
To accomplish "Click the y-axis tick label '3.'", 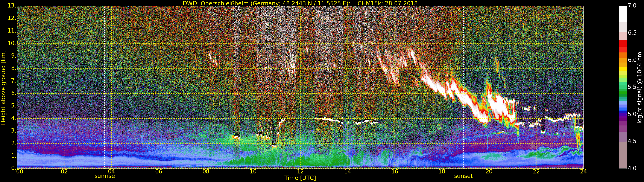I will pyautogui.click(x=13, y=131).
